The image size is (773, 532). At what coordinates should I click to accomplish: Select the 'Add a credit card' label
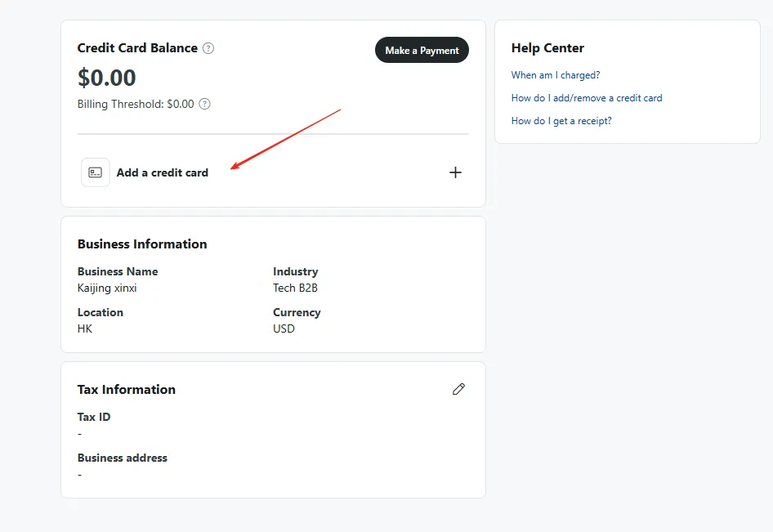(x=162, y=172)
